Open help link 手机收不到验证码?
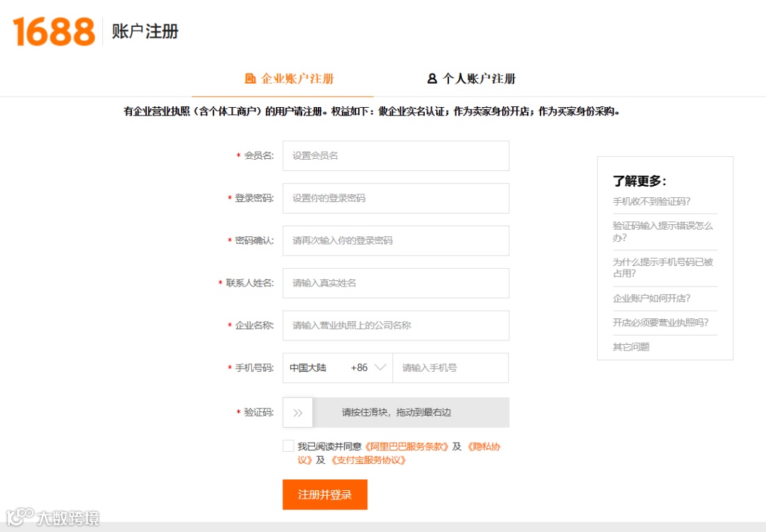Image resolution: width=766 pixels, height=532 pixels. (x=652, y=201)
